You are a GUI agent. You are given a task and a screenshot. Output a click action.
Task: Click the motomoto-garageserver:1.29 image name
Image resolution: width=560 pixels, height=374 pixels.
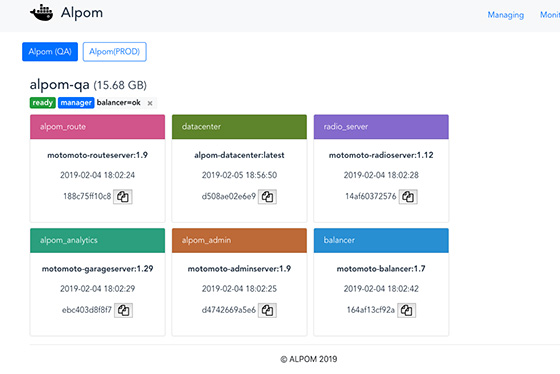pos(98,269)
